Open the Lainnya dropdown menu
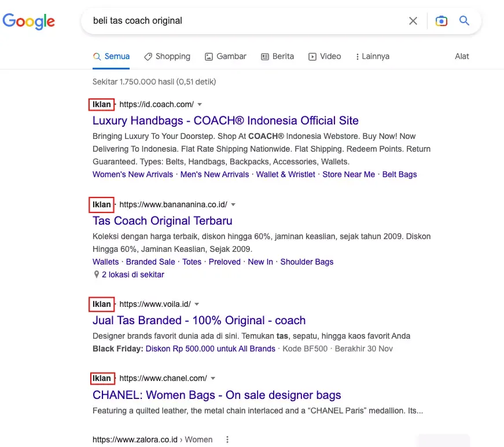Screen dimensions: 504x447 (372, 56)
